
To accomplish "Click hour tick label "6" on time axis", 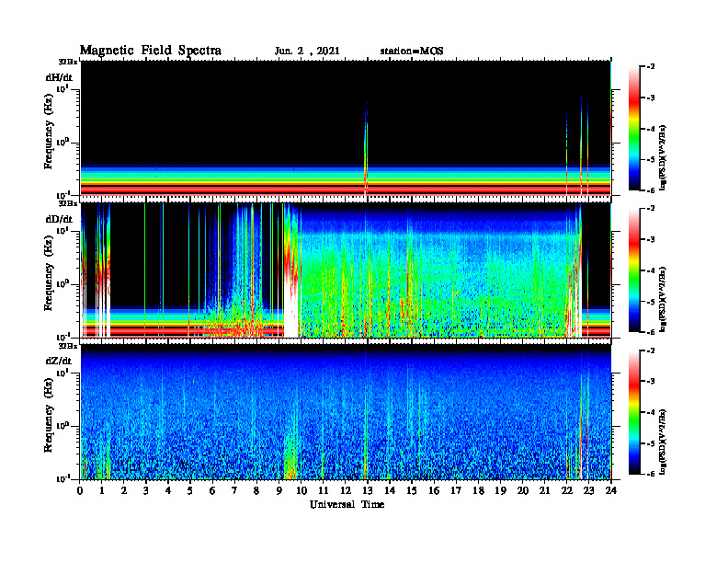I will coord(212,490).
